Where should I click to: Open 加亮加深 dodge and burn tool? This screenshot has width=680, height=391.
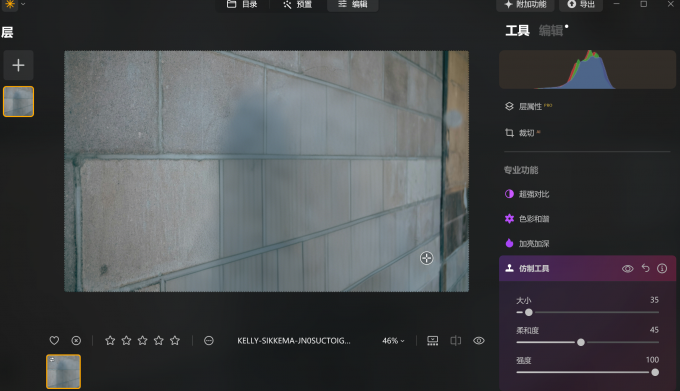pos(527,244)
